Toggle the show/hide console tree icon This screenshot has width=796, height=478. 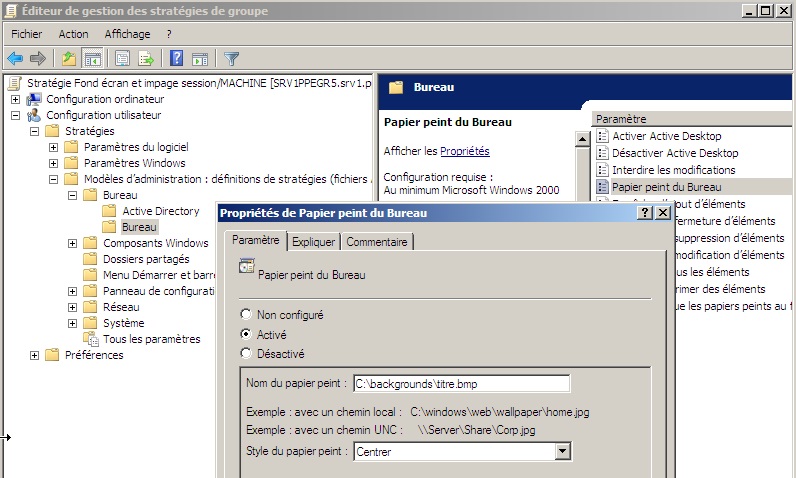(92, 58)
